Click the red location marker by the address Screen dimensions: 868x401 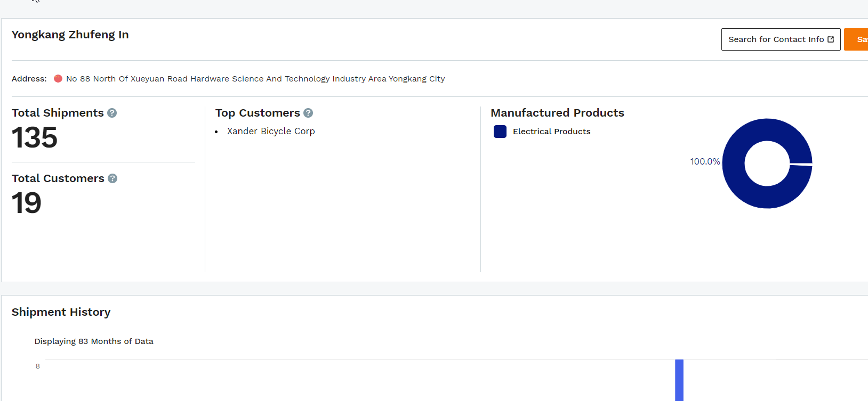[58, 79]
